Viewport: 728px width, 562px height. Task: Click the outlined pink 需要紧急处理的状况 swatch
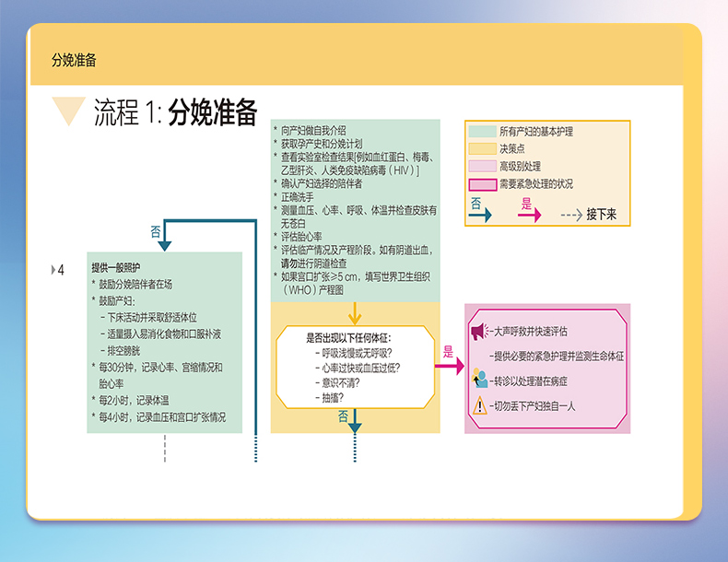coord(482,184)
